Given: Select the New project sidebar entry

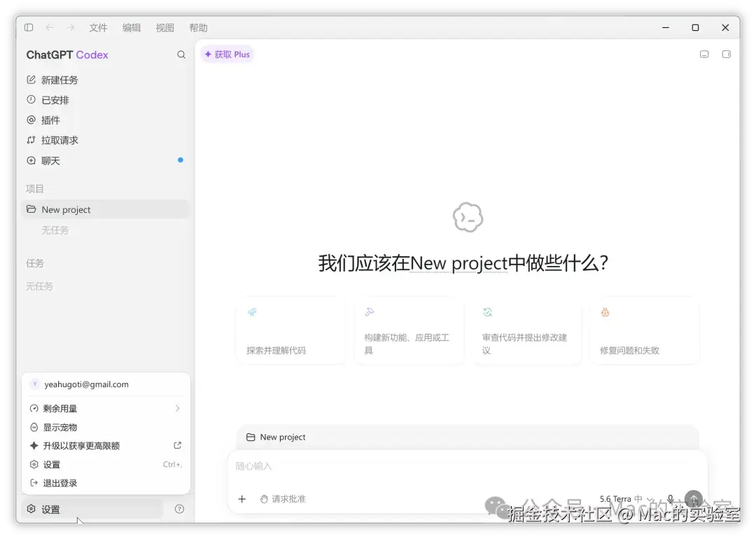Looking at the screenshot, I should 105,209.
